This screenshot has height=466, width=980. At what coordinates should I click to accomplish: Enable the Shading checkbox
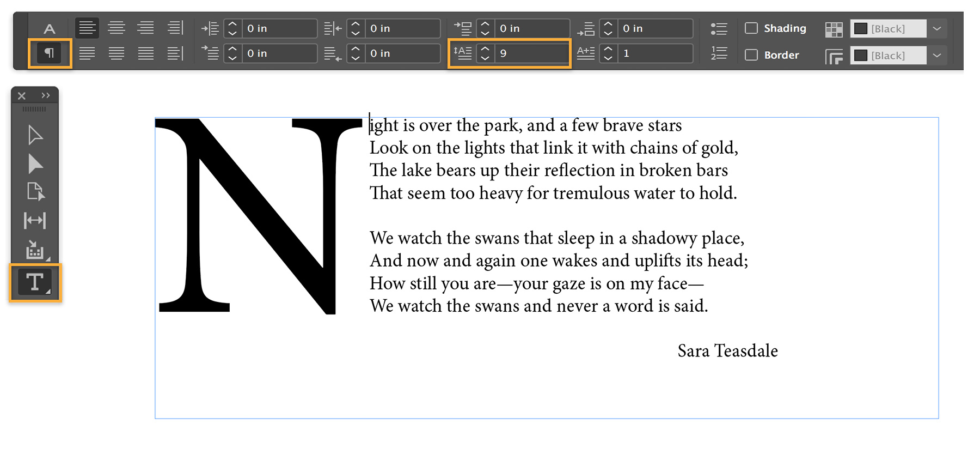751,28
